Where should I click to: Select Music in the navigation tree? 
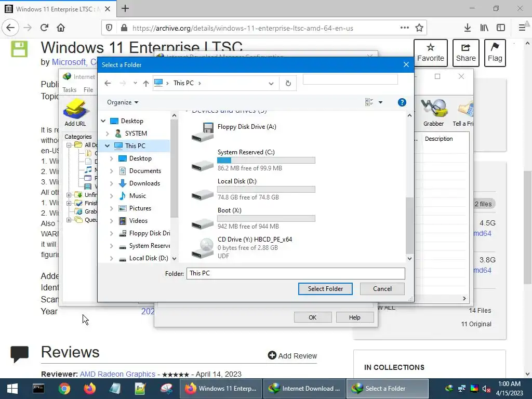[137, 196]
